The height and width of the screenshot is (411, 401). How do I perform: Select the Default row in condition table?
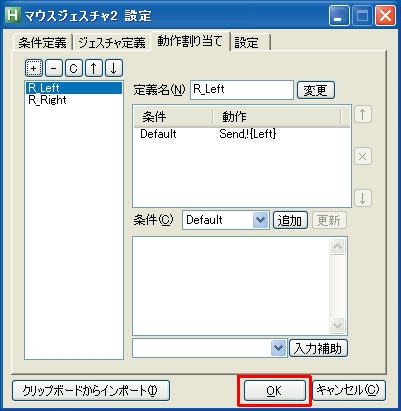242,134
